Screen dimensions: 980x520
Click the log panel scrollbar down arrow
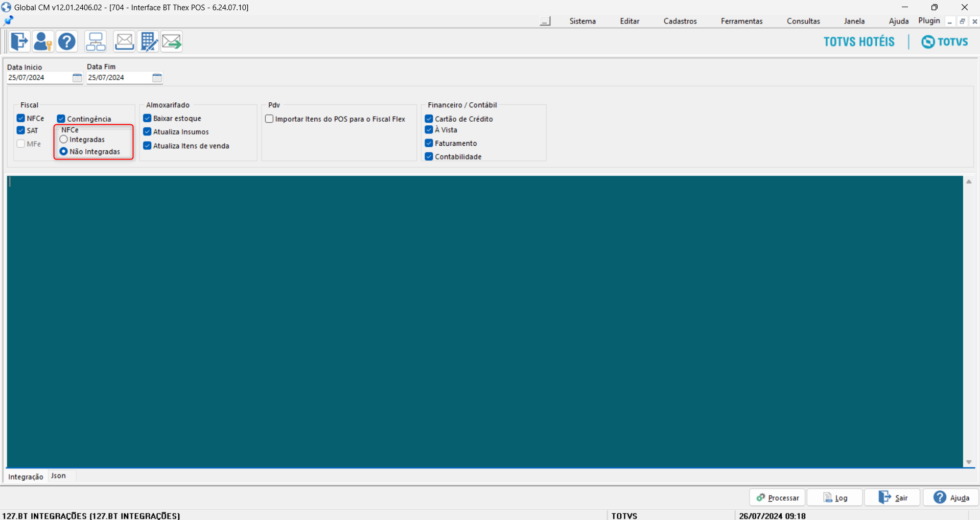click(x=969, y=462)
